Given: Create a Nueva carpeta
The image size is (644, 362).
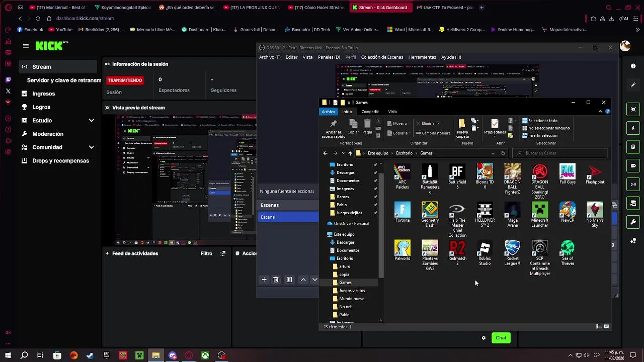Looking at the screenshot, I should [x=462, y=129].
